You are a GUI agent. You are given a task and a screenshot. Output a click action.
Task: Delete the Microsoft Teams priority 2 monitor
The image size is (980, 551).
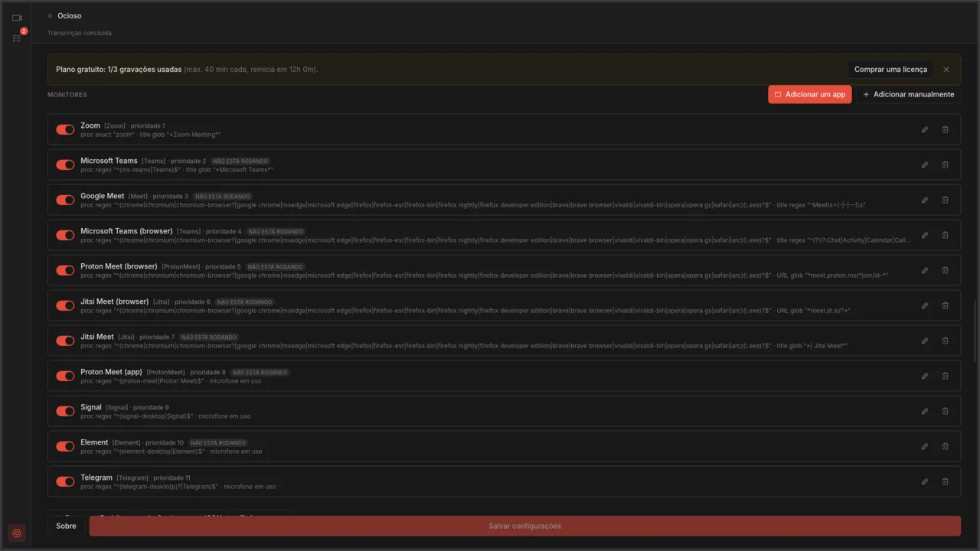click(x=945, y=165)
